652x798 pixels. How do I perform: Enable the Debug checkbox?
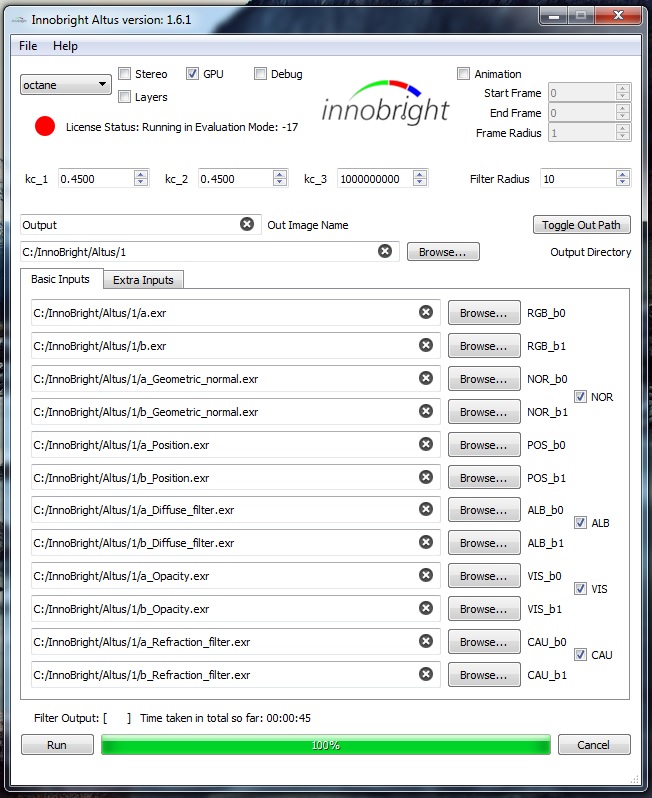[x=260, y=73]
